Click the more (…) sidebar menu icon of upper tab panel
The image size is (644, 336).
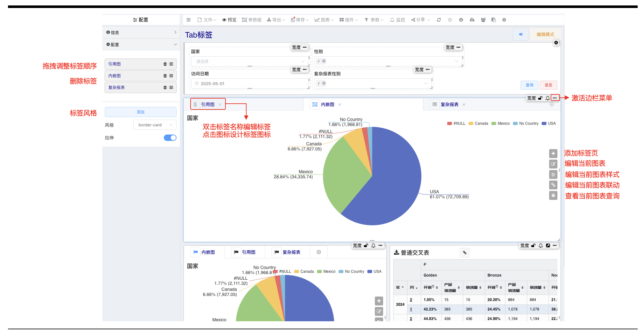(x=555, y=98)
